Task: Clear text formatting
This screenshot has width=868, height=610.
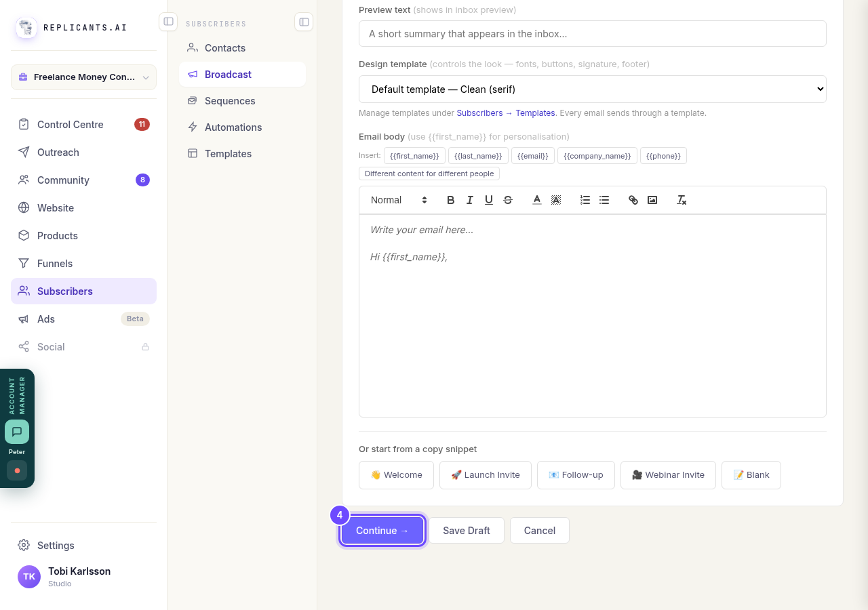Action: 681,200
